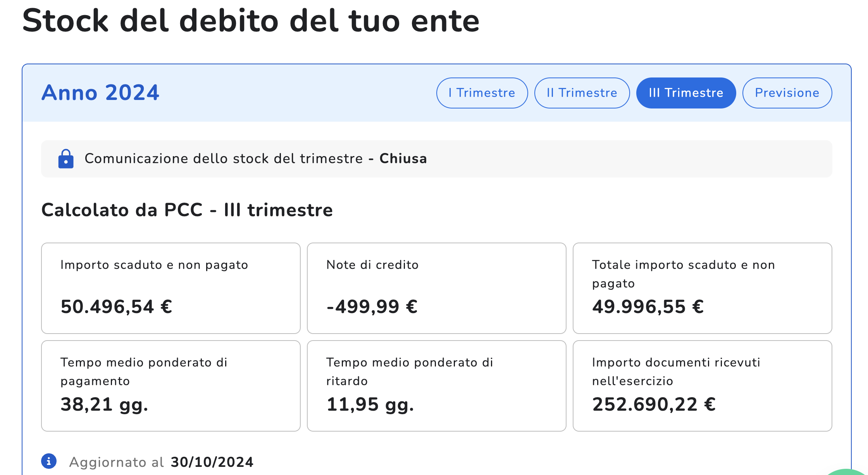Click the Comunicazione dello stock Chiusa banner
The width and height of the screenshot is (868, 475).
point(436,159)
